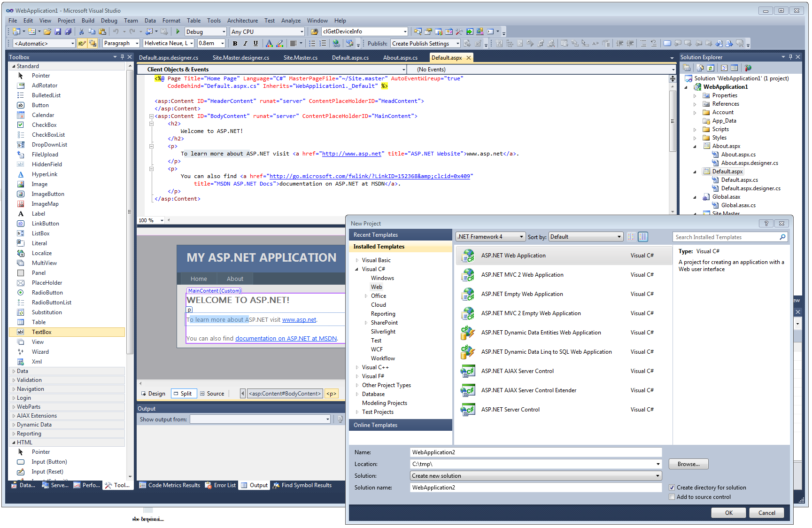Screen dimensions: 812x528
Task: Toggle Create directory for solution checkbox
Action: click(672, 488)
